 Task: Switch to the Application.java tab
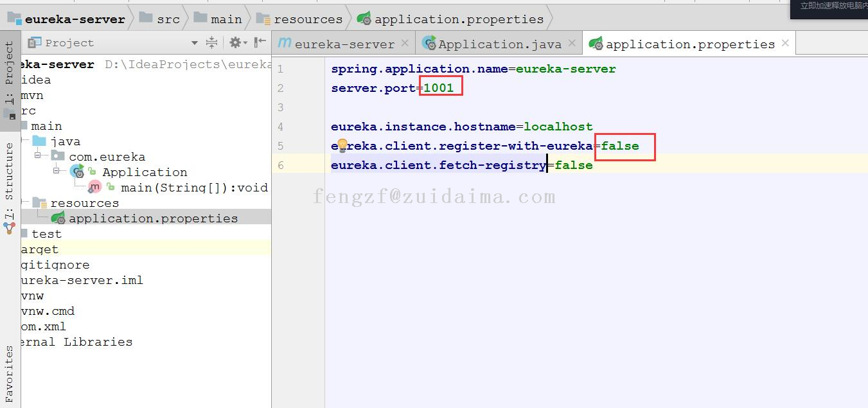pos(499,44)
